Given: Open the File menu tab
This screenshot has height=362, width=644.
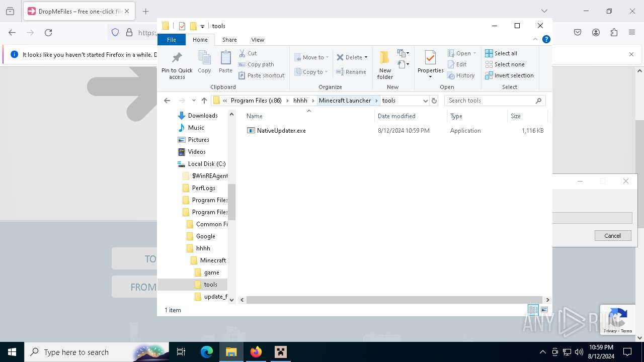Looking at the screenshot, I should click(x=172, y=40).
